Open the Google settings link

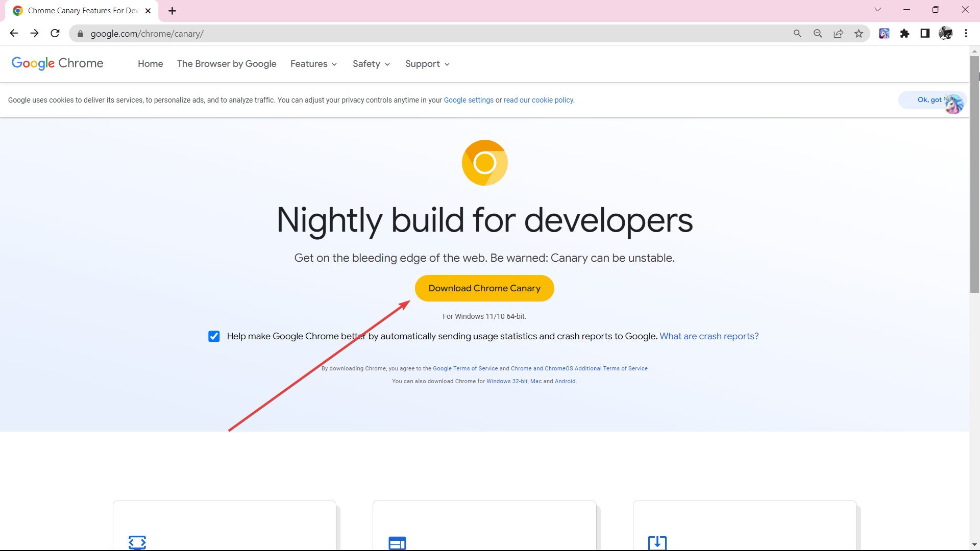(x=469, y=100)
